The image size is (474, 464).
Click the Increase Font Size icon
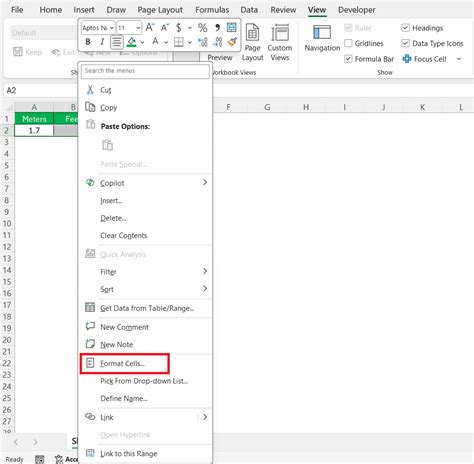pos(150,27)
